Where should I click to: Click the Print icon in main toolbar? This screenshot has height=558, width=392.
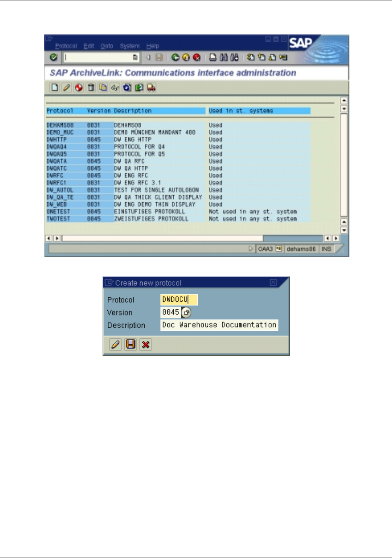point(213,58)
